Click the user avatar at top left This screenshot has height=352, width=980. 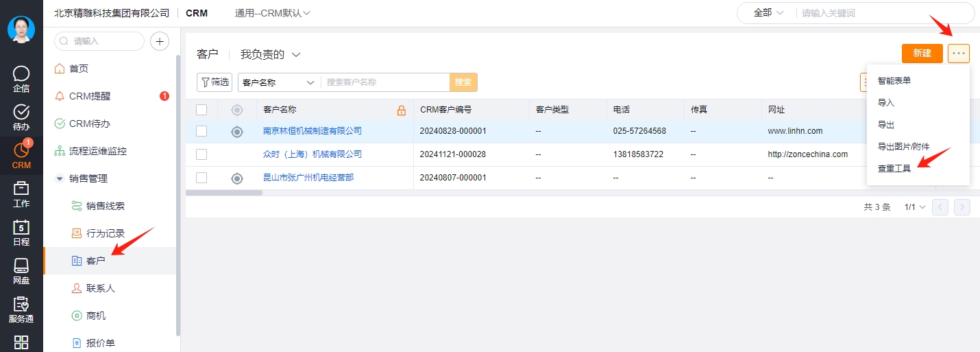click(x=21, y=29)
